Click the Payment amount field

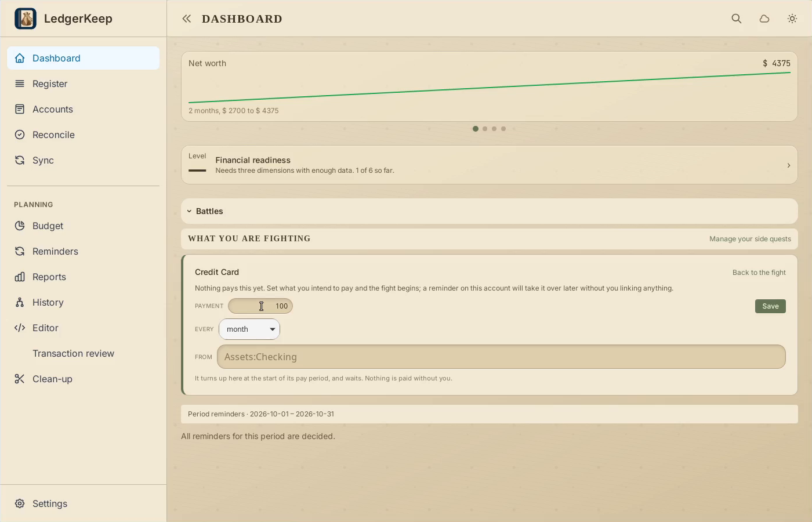pyautogui.click(x=260, y=306)
